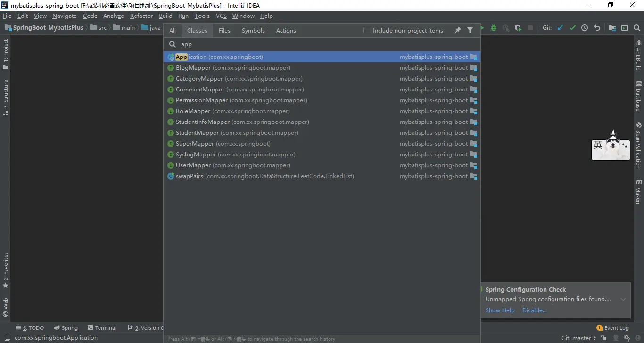The height and width of the screenshot is (343, 644).
Task: Switch to the Files search tab
Action: click(224, 30)
